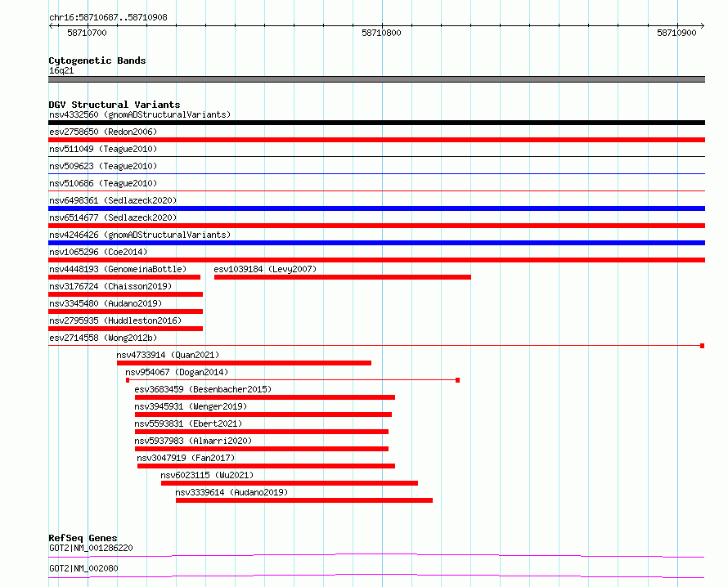Click the red bar under esv3683459

265,397
